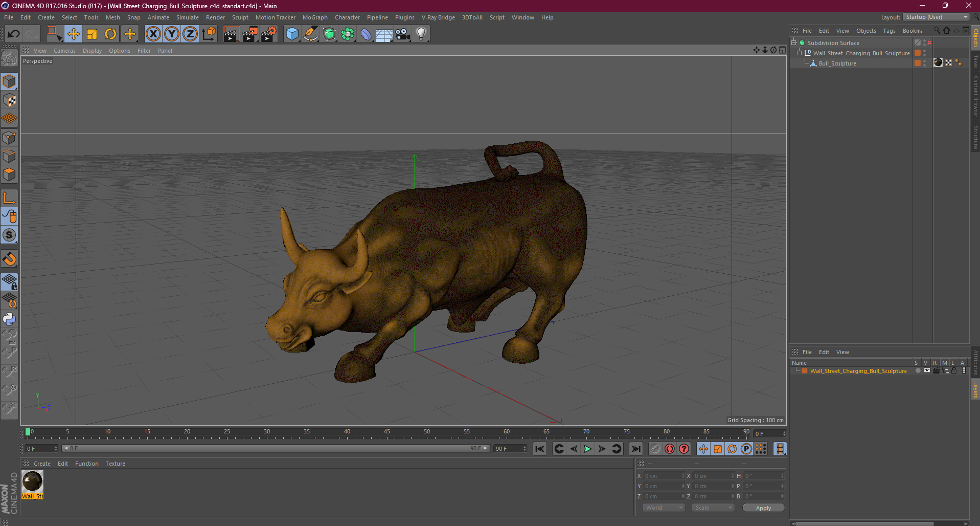Open the MoGraph menu
The image size is (980, 526).
(315, 17)
